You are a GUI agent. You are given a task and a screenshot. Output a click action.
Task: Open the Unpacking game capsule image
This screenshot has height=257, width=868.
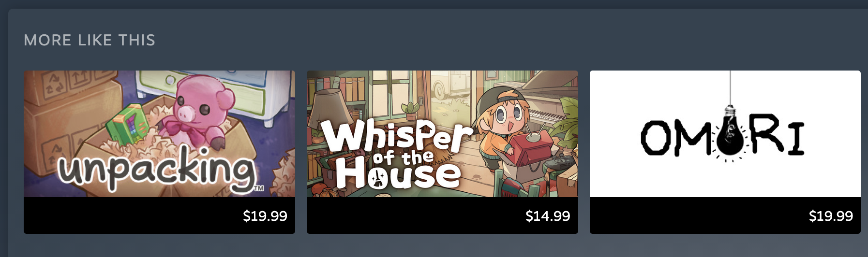[x=159, y=134]
